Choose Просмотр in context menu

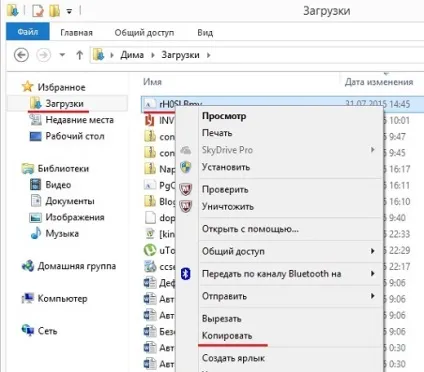coord(224,116)
